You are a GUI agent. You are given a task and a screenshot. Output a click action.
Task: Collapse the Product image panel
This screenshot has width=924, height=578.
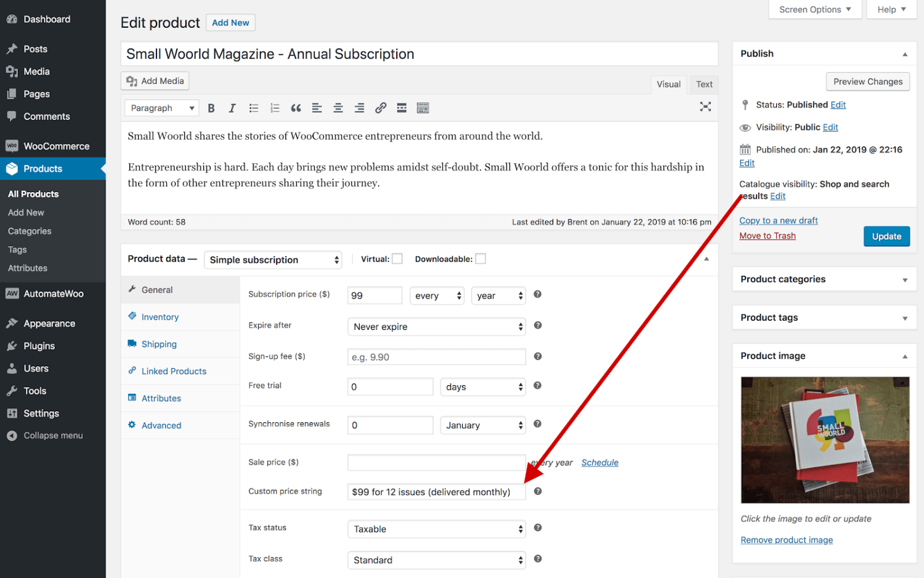(x=904, y=356)
